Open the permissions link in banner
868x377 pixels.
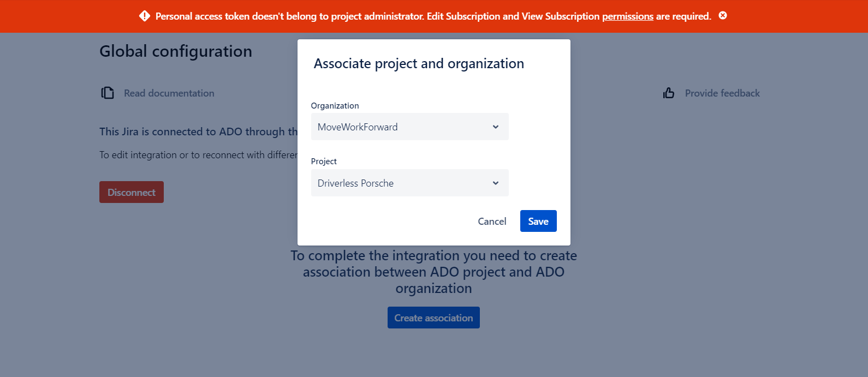point(627,16)
